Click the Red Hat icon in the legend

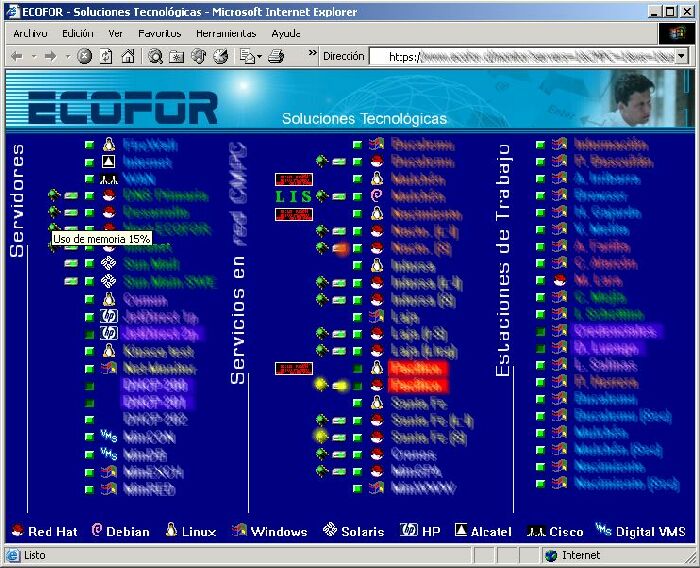(17, 531)
